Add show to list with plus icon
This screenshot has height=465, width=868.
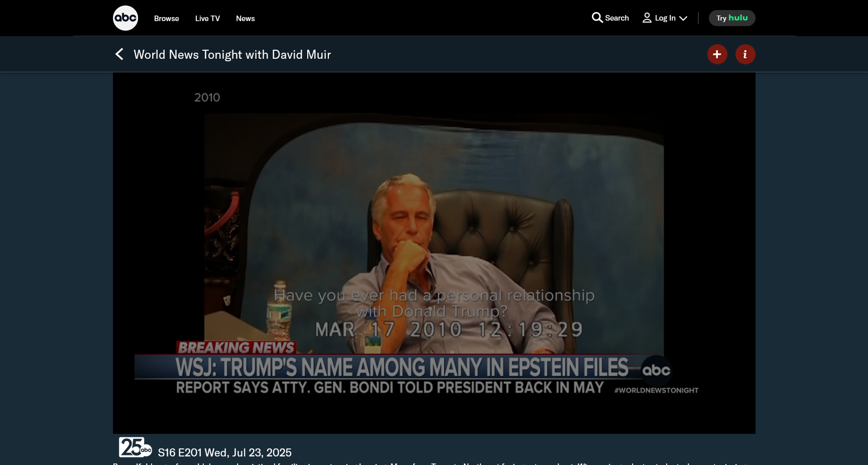coord(717,54)
